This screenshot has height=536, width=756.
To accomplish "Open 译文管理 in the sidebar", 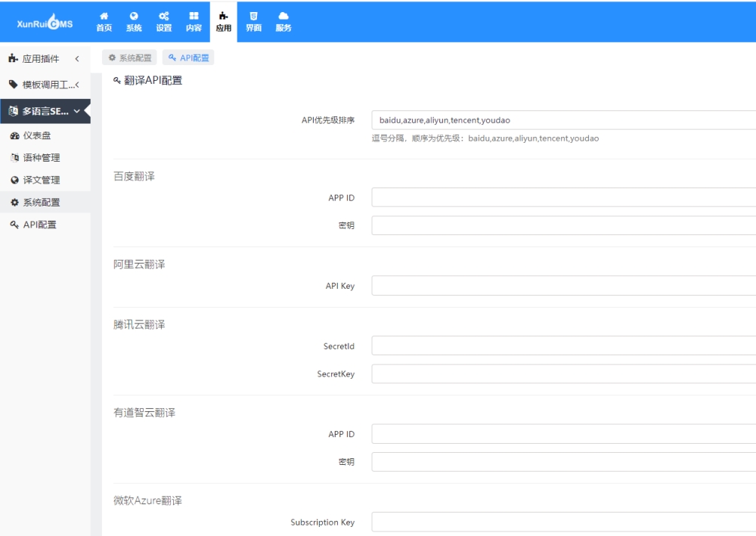I will pyautogui.click(x=45, y=180).
